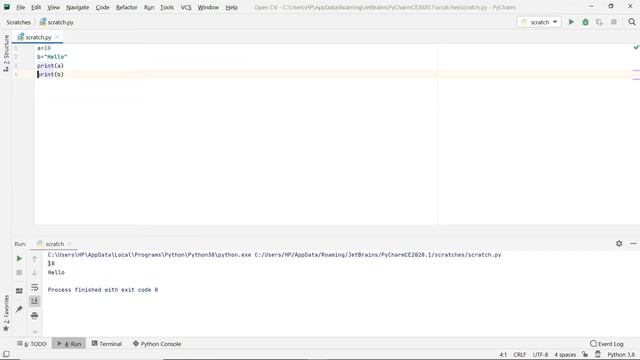The width and height of the screenshot is (640, 360).
Task: Hide the Run tool window with minus icon
Action: [633, 243]
